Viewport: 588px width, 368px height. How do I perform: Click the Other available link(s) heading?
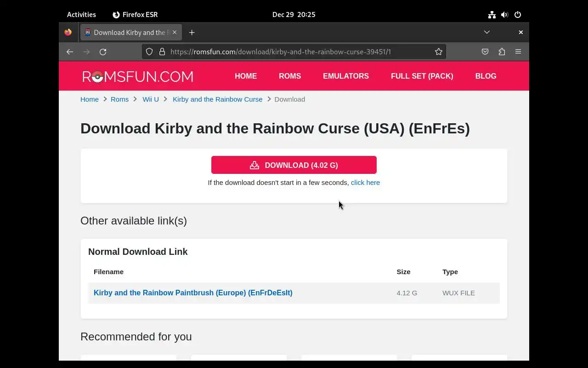pos(134,221)
